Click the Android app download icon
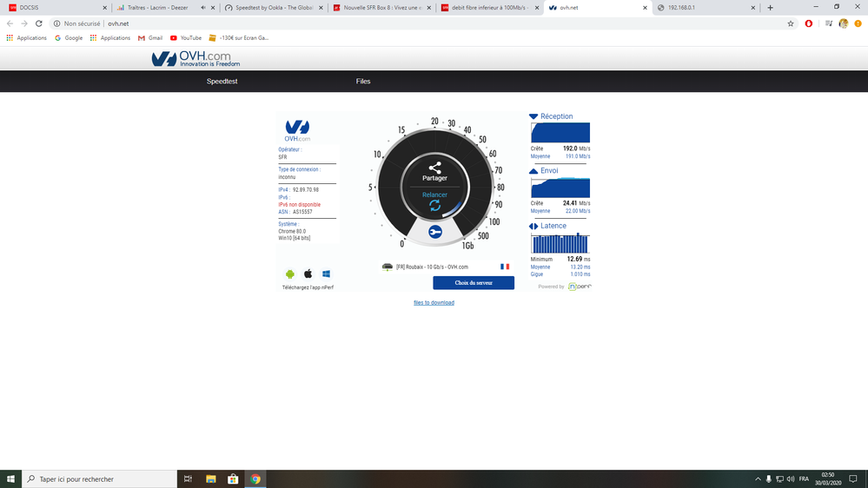The height and width of the screenshot is (488, 868). click(289, 274)
